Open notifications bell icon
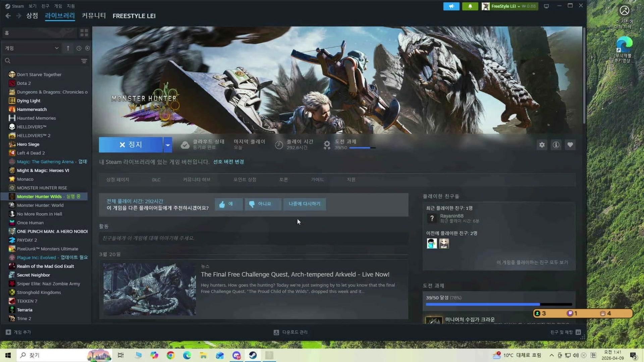 pyautogui.click(x=470, y=6)
